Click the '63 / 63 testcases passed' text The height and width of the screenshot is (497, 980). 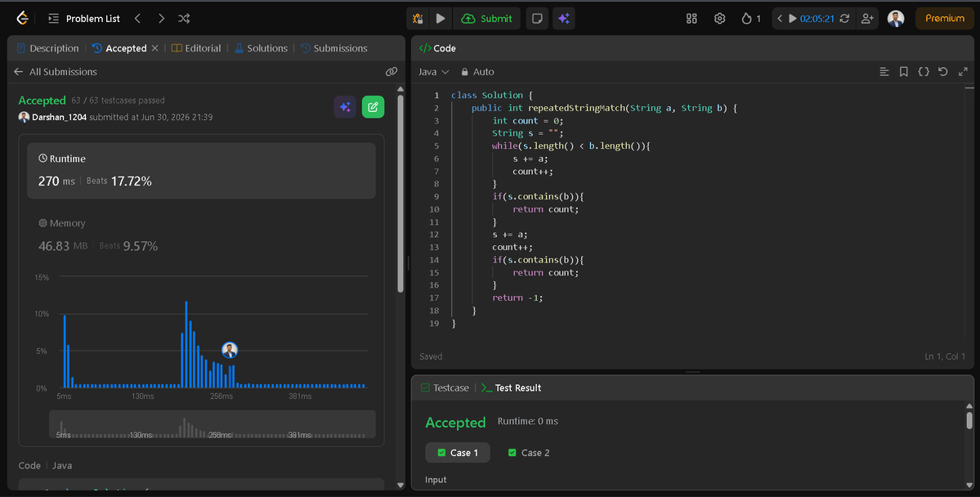pos(119,100)
